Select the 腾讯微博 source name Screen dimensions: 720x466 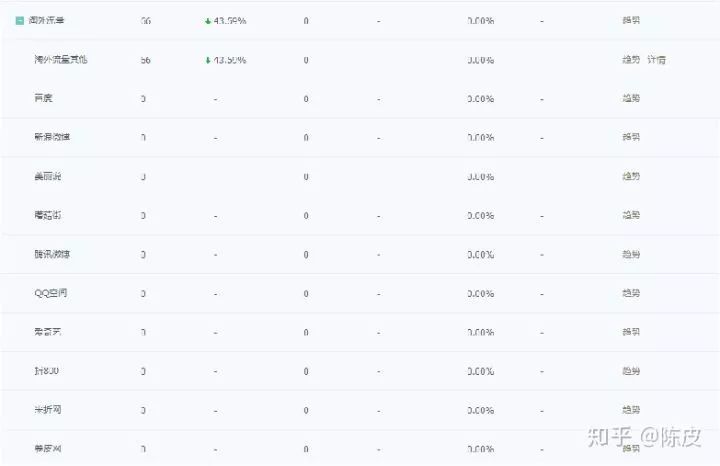pos(52,254)
